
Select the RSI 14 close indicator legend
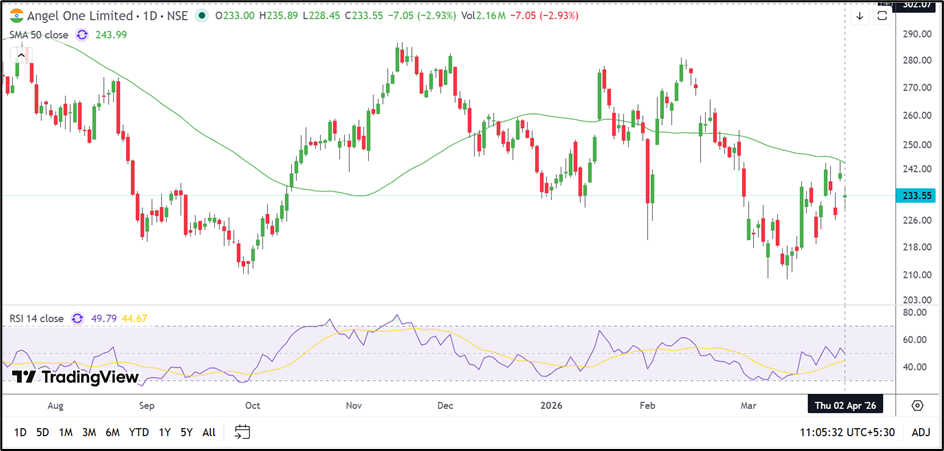(x=36, y=319)
